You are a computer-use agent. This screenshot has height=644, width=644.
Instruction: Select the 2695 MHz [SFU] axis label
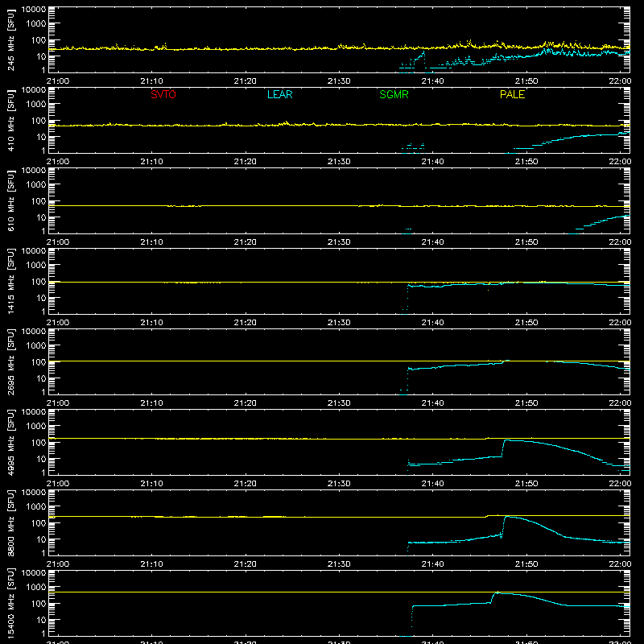10,361
